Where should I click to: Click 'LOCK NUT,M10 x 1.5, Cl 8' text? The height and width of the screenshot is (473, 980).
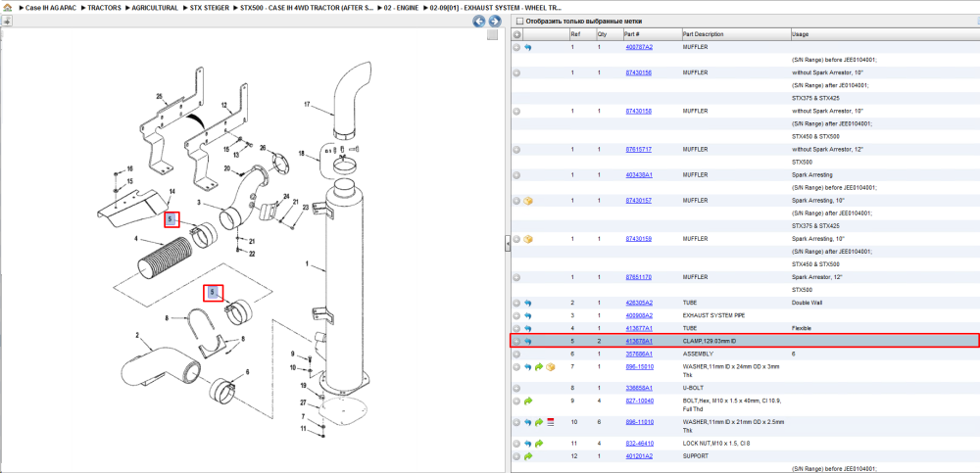coord(714,444)
